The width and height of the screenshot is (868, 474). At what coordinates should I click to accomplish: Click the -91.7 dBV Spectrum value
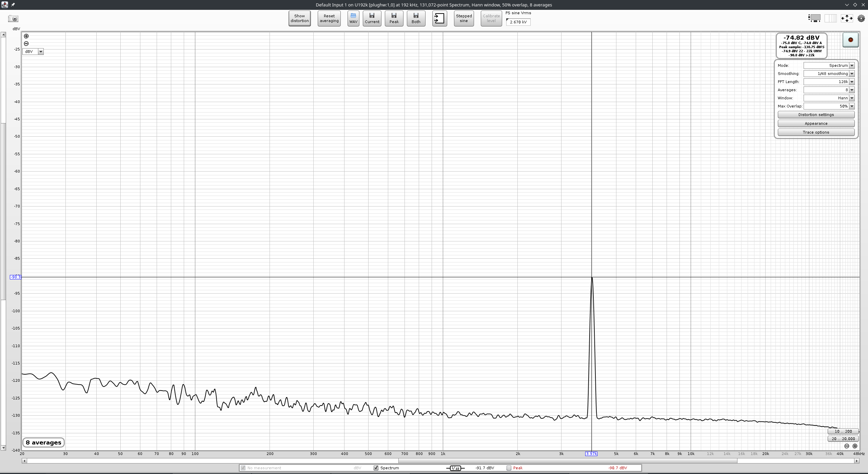(485, 468)
